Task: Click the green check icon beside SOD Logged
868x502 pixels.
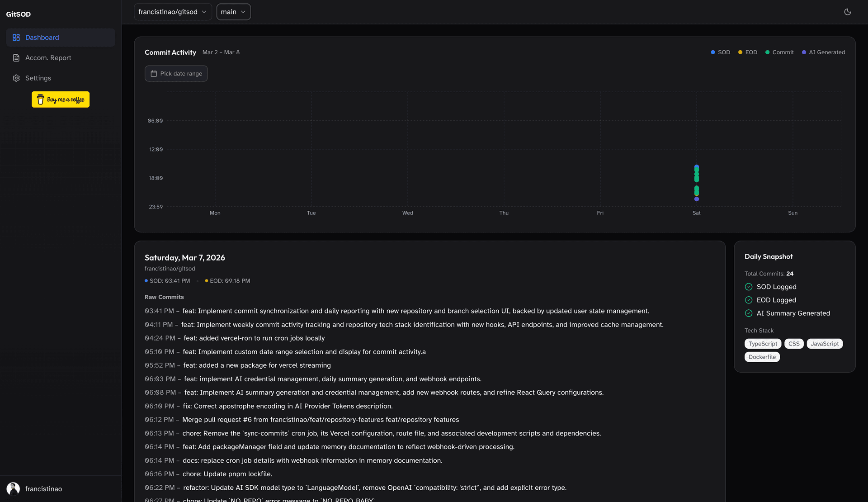Action: (748, 287)
